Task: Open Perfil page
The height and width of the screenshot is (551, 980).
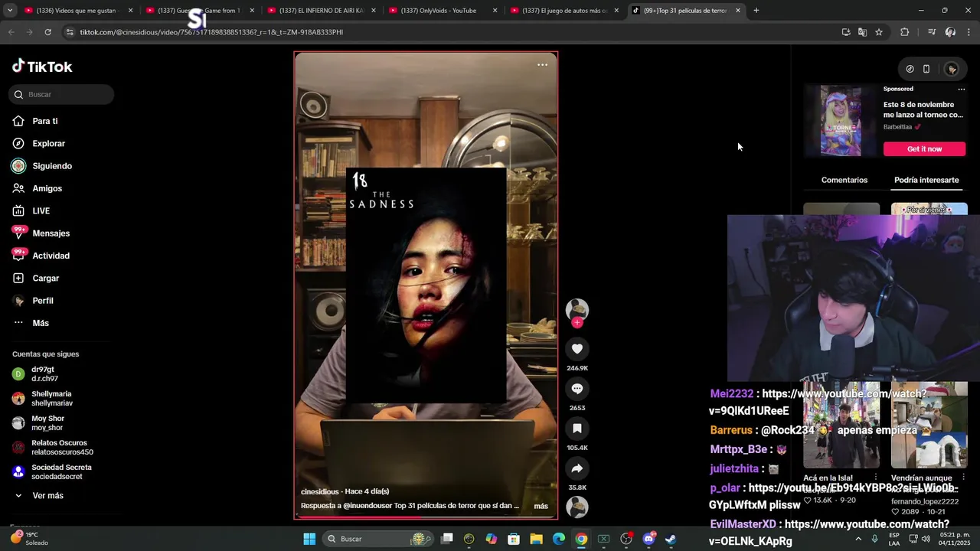Action: coord(42,301)
